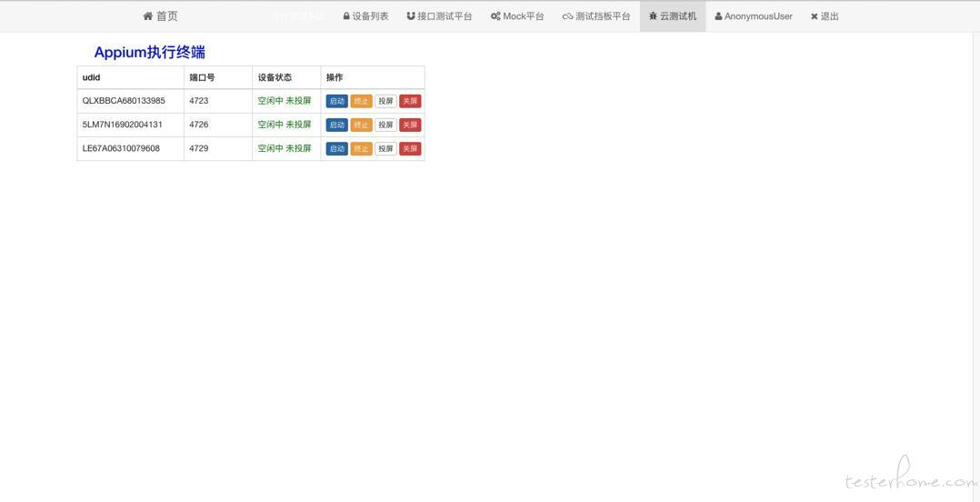Open the AnonymousUser account link
The height and width of the screenshot is (502, 980).
(754, 16)
